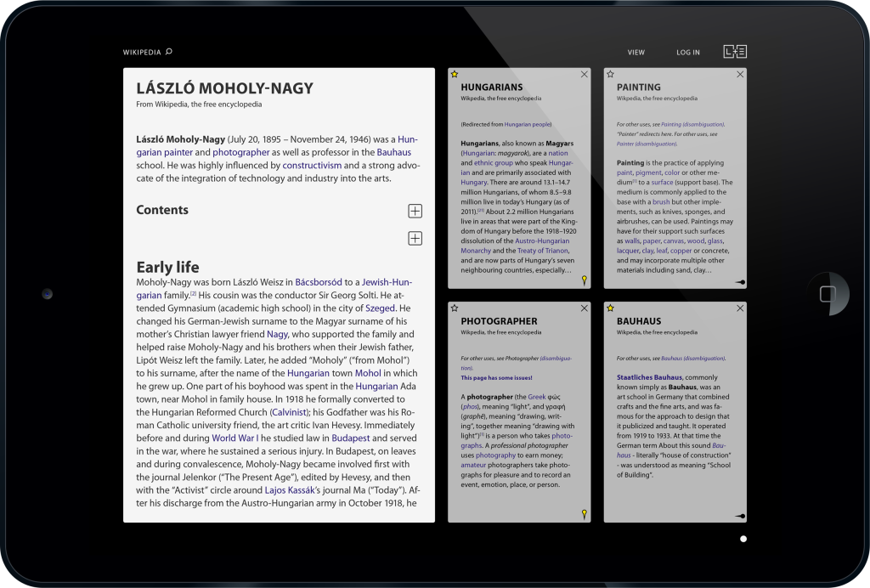The height and width of the screenshot is (588, 870).
Task: Open the Budapest link
Action: (351, 438)
